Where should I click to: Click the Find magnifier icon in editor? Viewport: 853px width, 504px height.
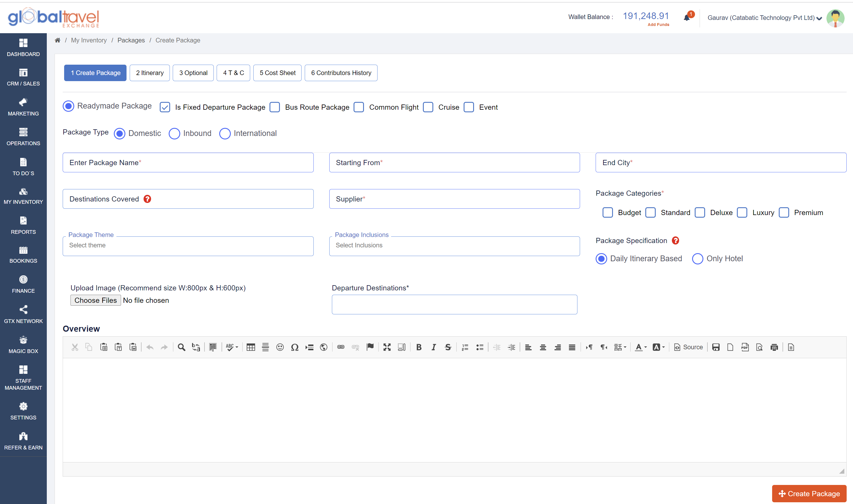181,347
